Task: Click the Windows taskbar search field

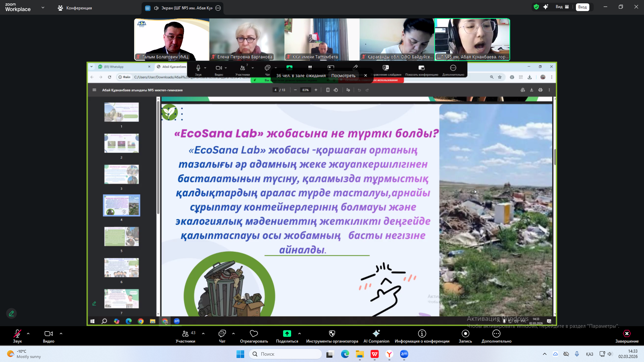Action: click(285, 354)
